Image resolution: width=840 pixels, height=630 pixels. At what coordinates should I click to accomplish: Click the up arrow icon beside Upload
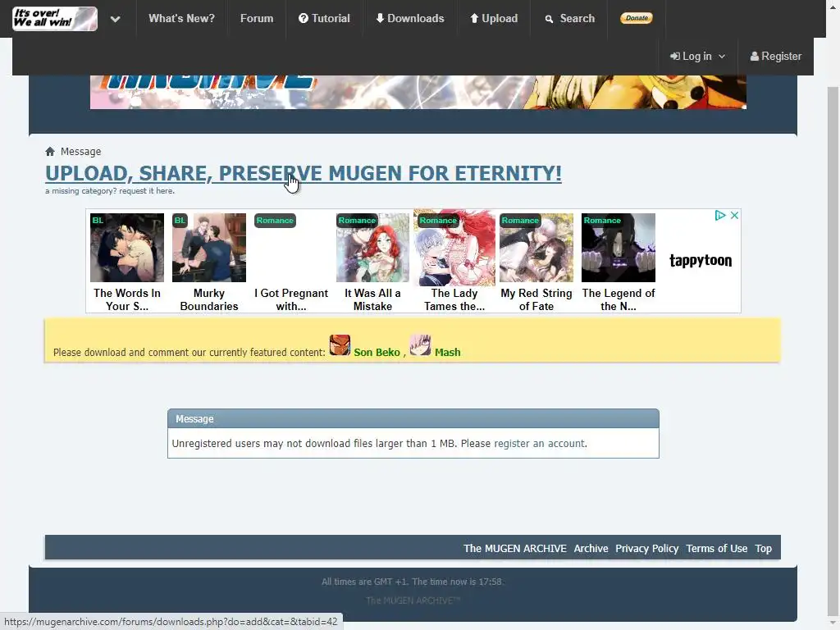point(474,18)
